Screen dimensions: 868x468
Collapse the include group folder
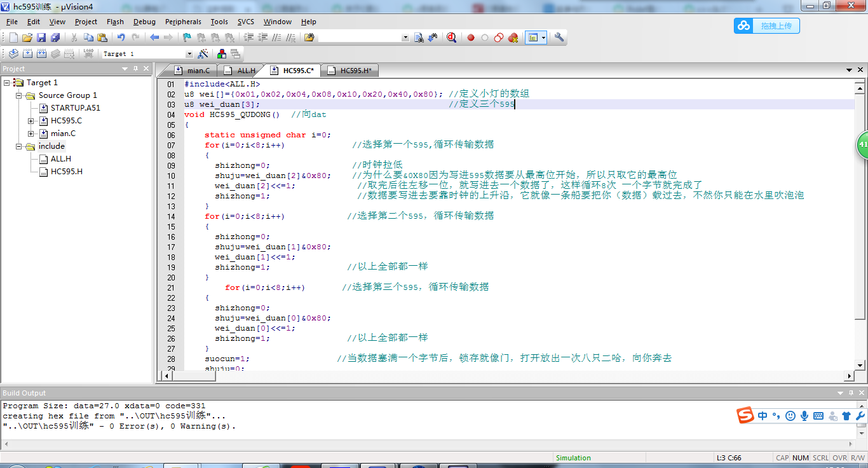pyautogui.click(x=19, y=146)
